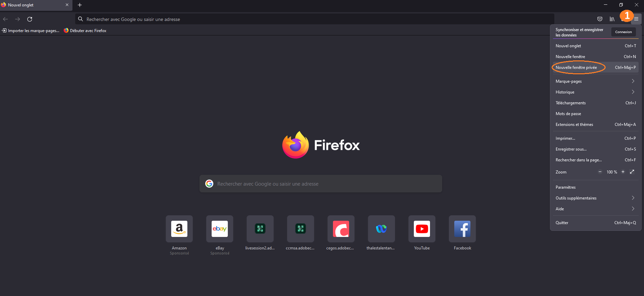Open the Pocket save icon

(600, 19)
